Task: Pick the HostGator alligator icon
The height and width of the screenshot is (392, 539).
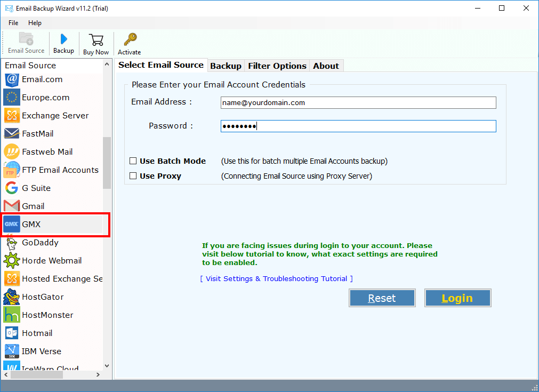Action: (12, 297)
